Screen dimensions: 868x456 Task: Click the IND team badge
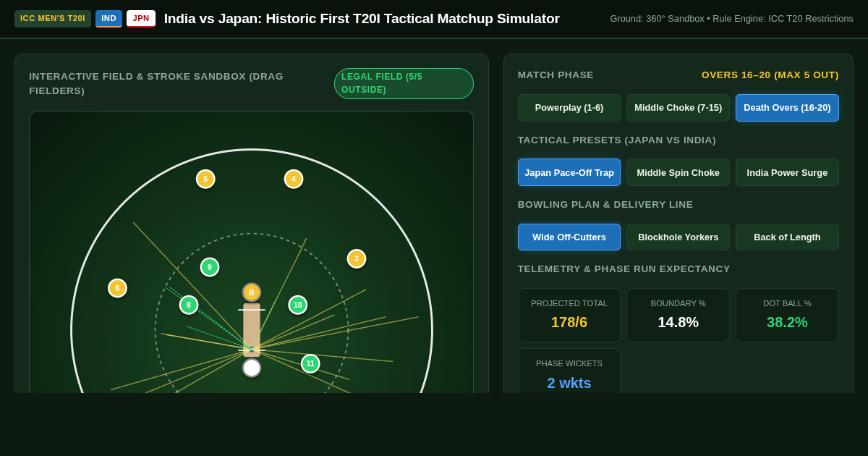tap(109, 19)
